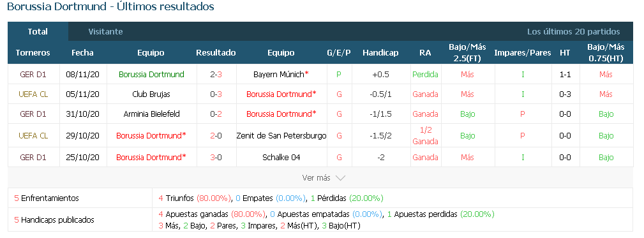Image resolution: width=644 pixels, height=238 pixels.
Task: Switch to the Visitante tab
Action: point(105,32)
